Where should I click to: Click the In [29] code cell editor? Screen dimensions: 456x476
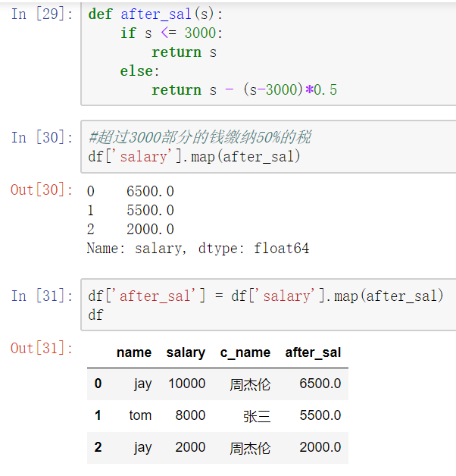[x=268, y=53]
